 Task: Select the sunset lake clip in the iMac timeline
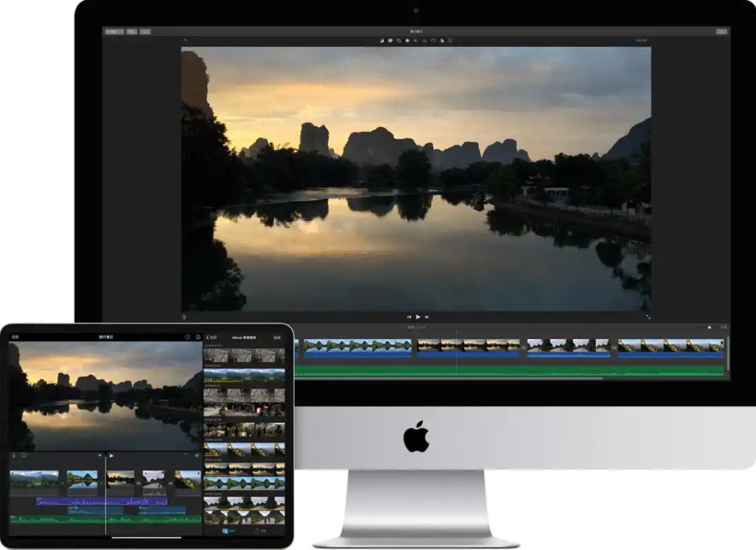point(468,348)
